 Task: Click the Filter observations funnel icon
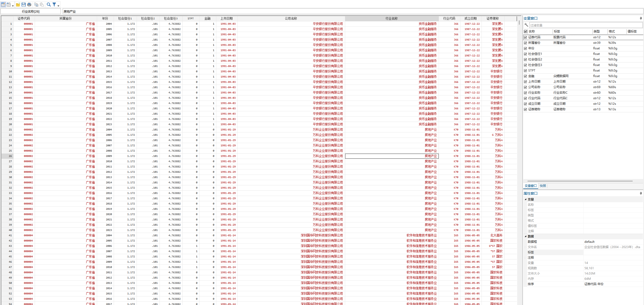coord(54,5)
